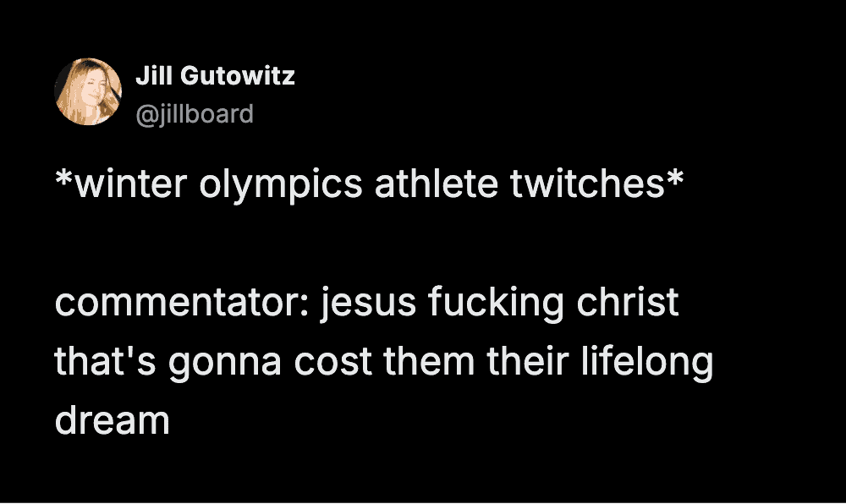The width and height of the screenshot is (846, 504).
Task: Open the Jill Gutowitz display name
Action: 215,76
